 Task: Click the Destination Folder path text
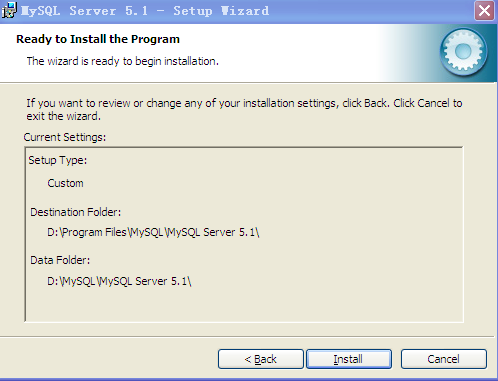coord(153,232)
